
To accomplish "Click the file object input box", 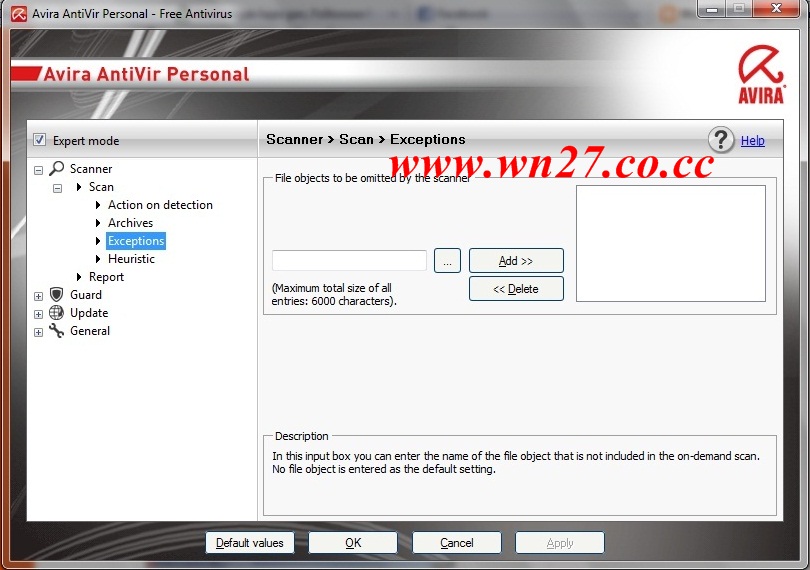I will pos(349,260).
